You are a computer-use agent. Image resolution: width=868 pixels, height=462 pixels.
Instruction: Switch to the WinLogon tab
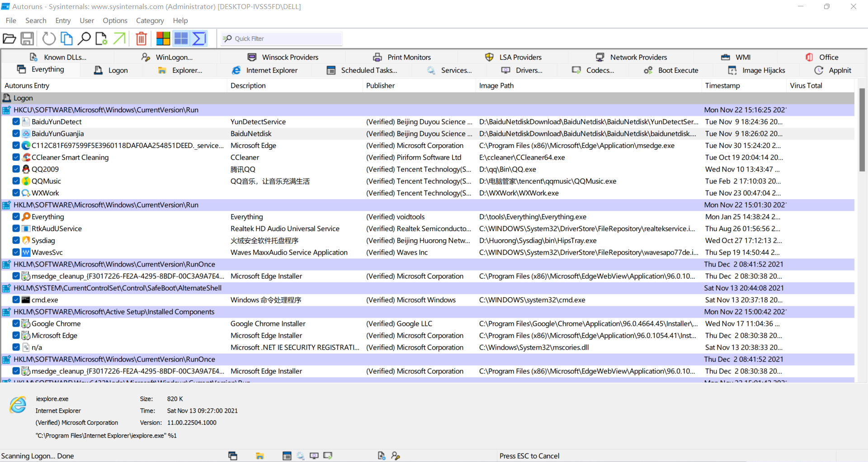point(167,57)
